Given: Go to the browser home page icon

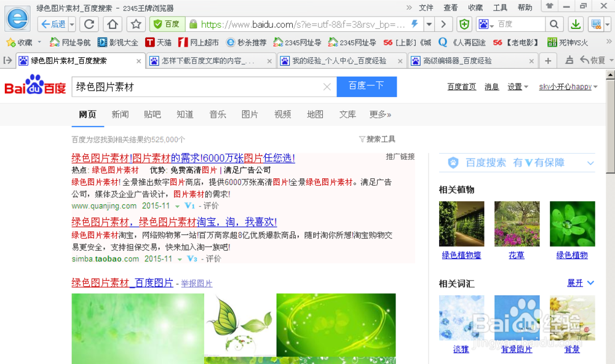Looking at the screenshot, I should [x=113, y=25].
